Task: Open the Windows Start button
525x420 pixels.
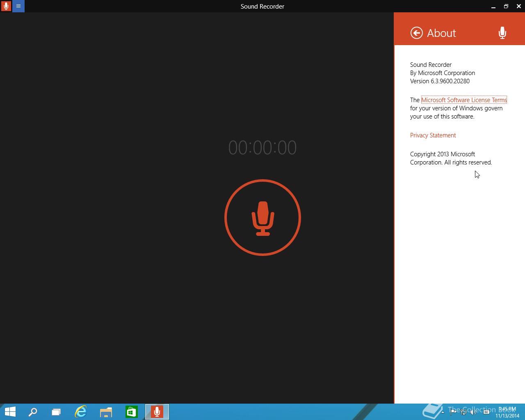Action: [x=10, y=412]
